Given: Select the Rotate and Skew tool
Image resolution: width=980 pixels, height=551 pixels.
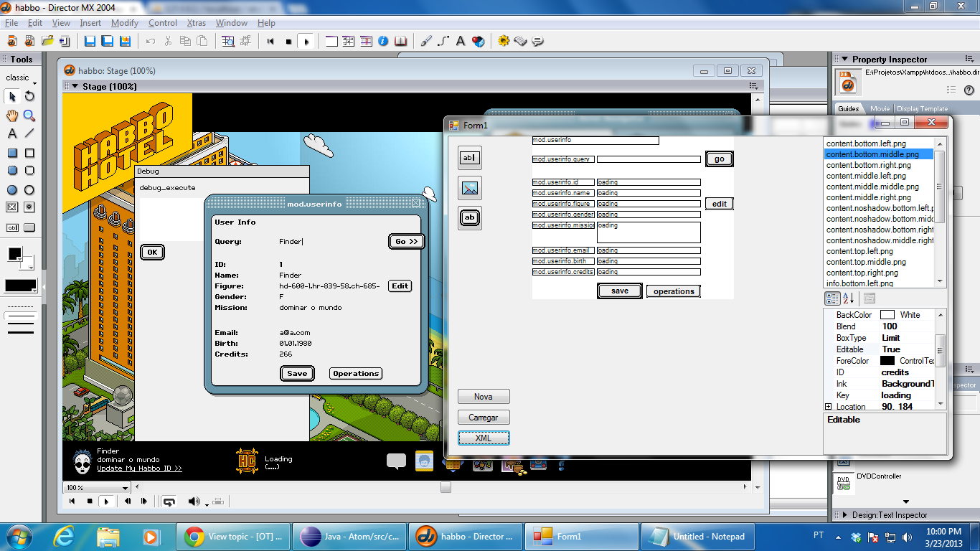Looking at the screenshot, I should tap(29, 96).
